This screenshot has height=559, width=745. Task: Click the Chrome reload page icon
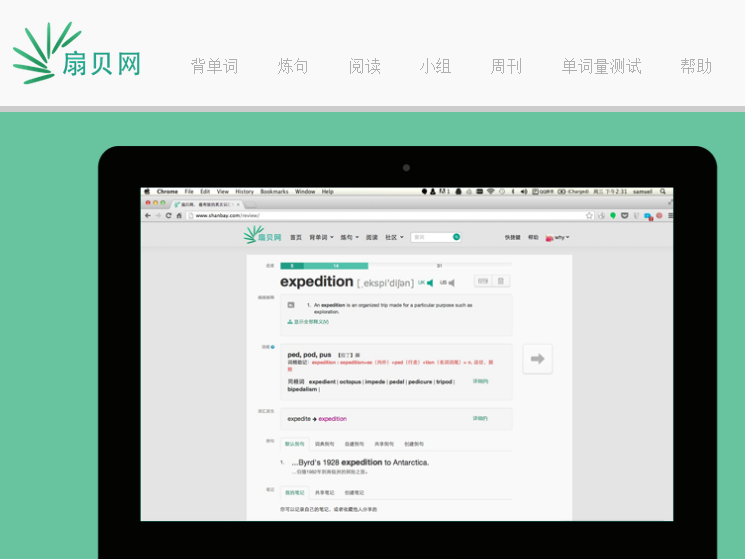point(168,215)
